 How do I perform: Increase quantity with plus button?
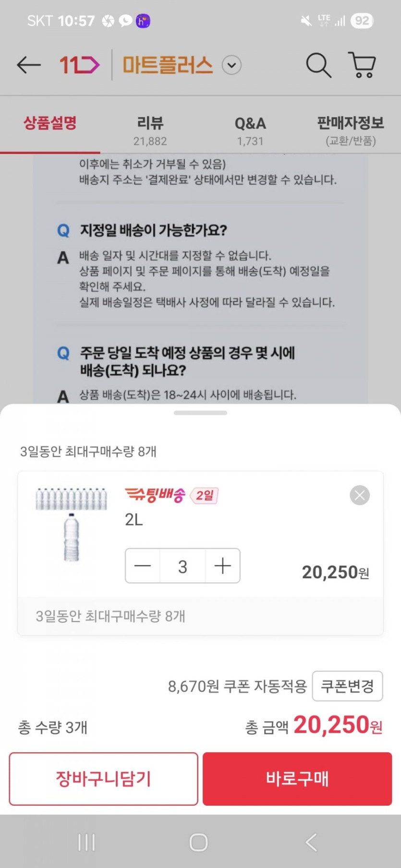click(x=222, y=566)
